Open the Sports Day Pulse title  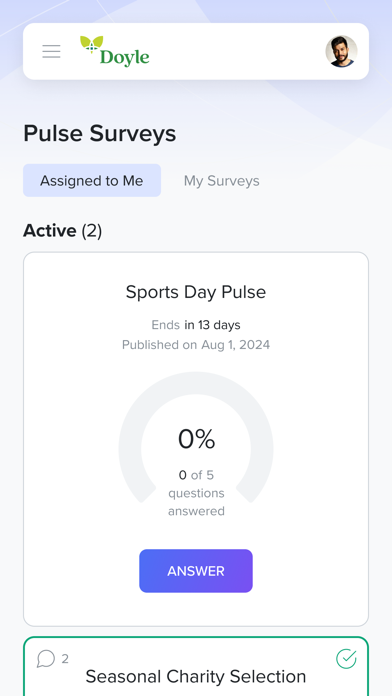196,292
